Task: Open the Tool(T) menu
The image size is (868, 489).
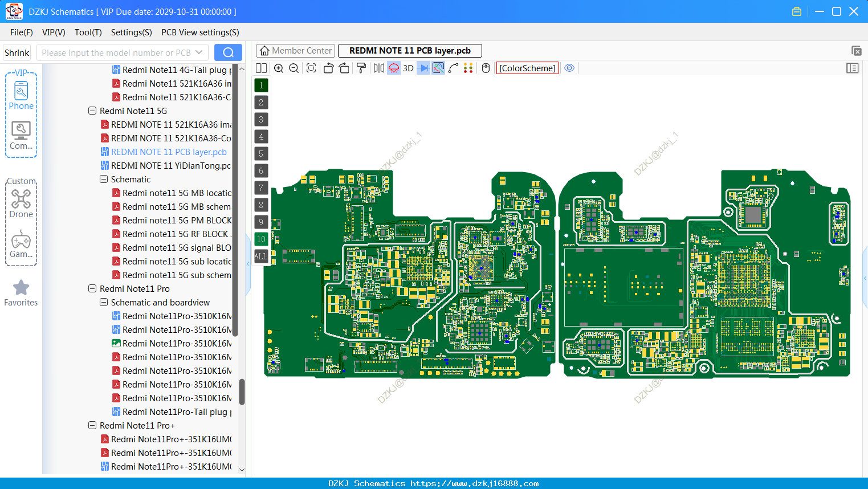Action: [x=88, y=32]
